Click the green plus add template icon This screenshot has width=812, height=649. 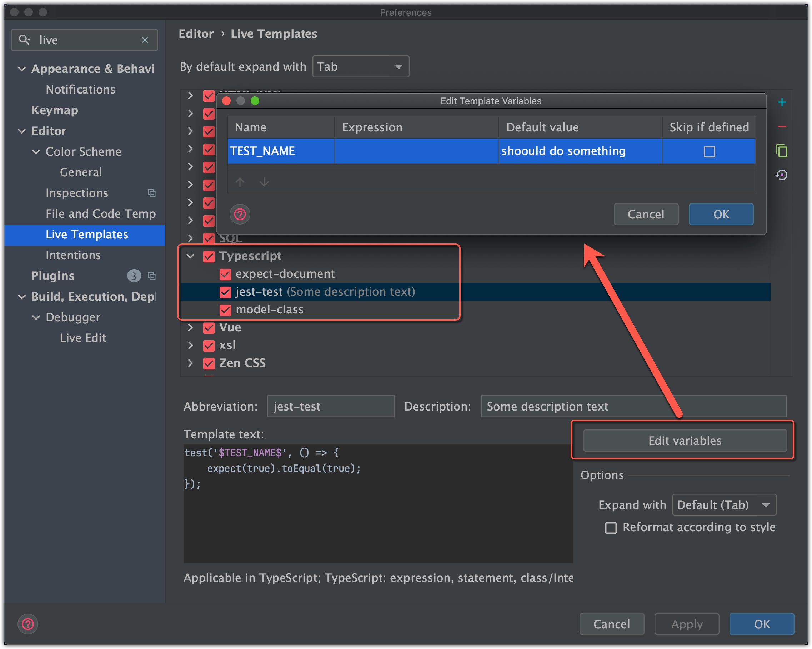click(782, 102)
